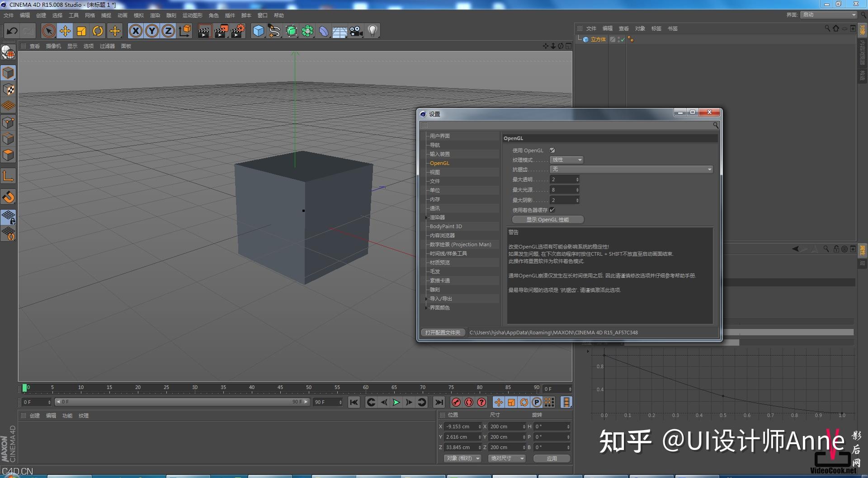This screenshot has width=868, height=478.
Task: Click the record active objects button
Action: coord(456,402)
